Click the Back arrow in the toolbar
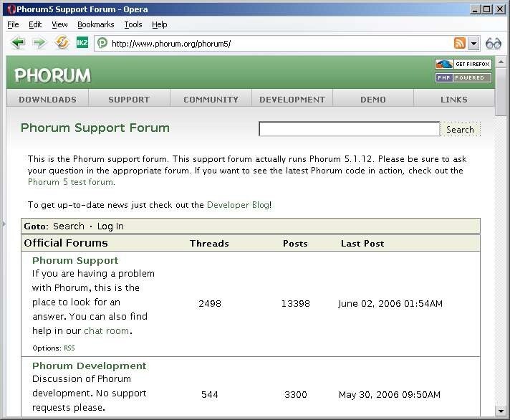 pyautogui.click(x=18, y=43)
